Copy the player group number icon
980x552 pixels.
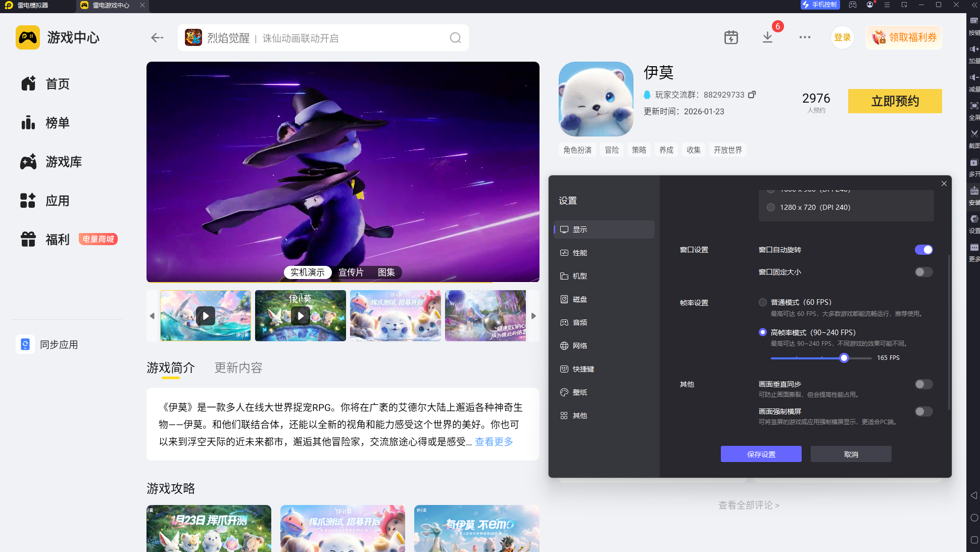click(x=752, y=95)
